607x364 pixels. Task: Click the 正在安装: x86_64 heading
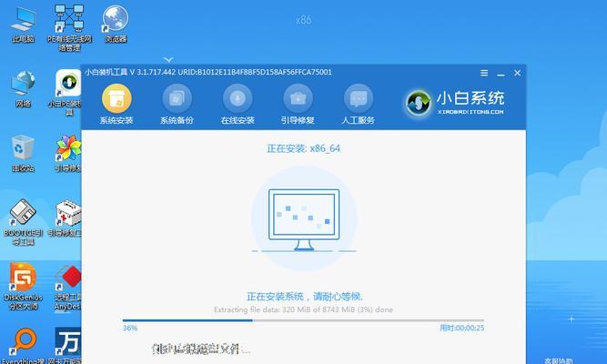(x=303, y=148)
